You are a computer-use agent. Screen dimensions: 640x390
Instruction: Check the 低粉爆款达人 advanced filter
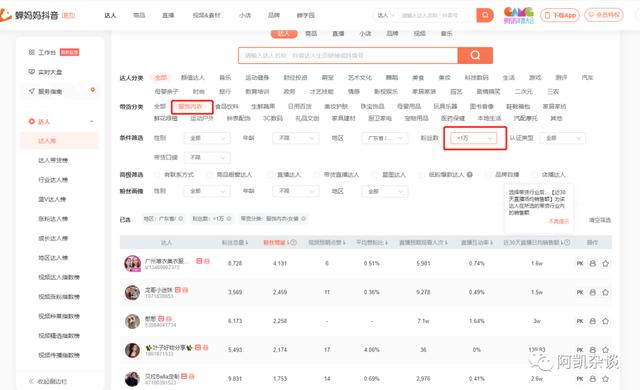[421, 175]
